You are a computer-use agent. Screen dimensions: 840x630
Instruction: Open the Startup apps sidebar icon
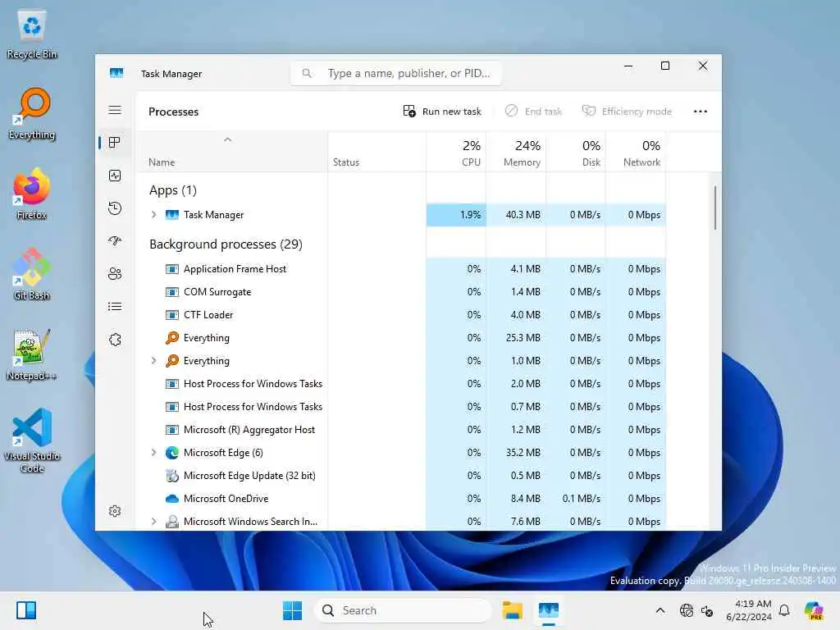pyautogui.click(x=115, y=241)
